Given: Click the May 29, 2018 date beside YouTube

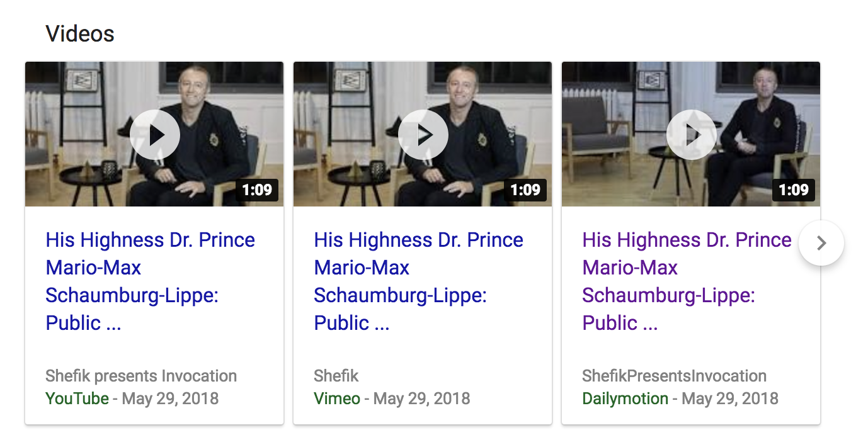Looking at the screenshot, I should (170, 399).
